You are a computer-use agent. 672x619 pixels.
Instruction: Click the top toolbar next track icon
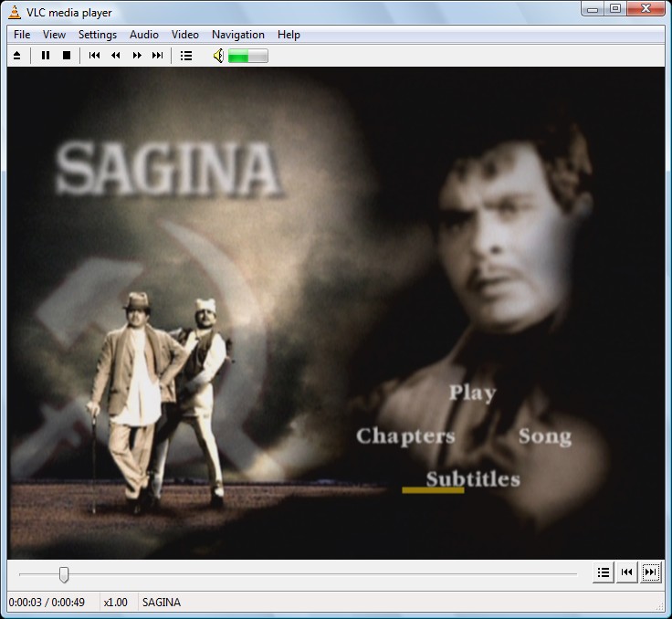(x=158, y=56)
